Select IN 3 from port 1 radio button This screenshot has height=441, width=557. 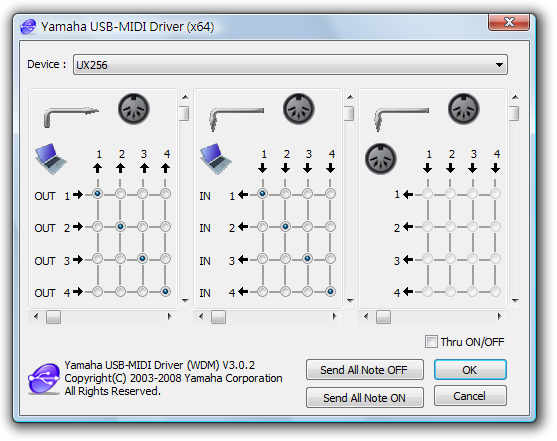click(263, 259)
